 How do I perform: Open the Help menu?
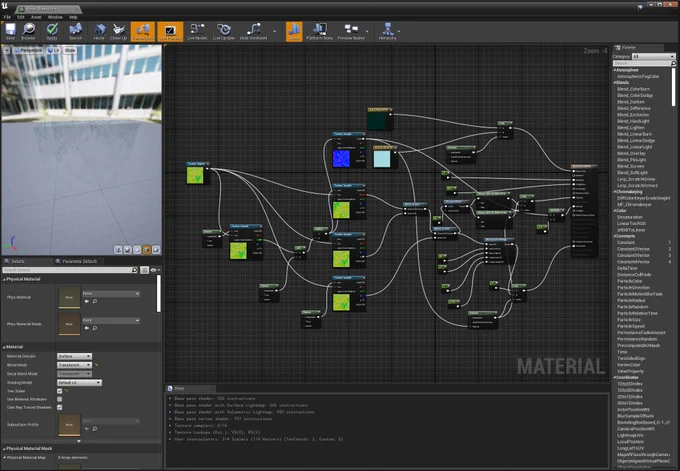(x=73, y=17)
